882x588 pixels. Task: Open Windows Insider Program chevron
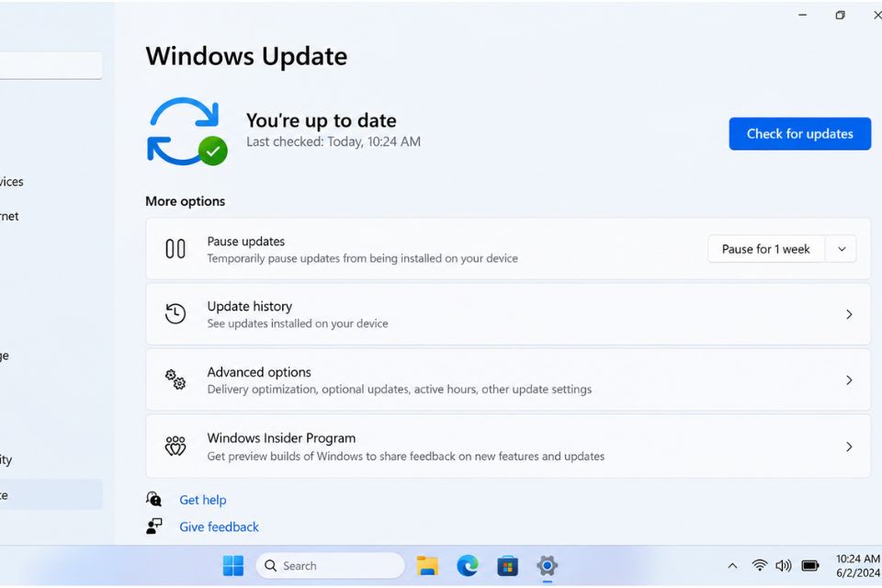849,447
